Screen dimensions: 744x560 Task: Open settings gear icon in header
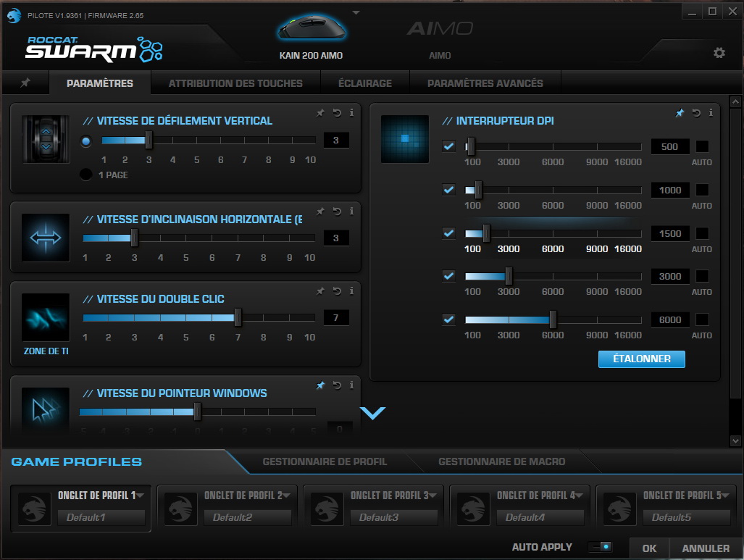pos(719,53)
